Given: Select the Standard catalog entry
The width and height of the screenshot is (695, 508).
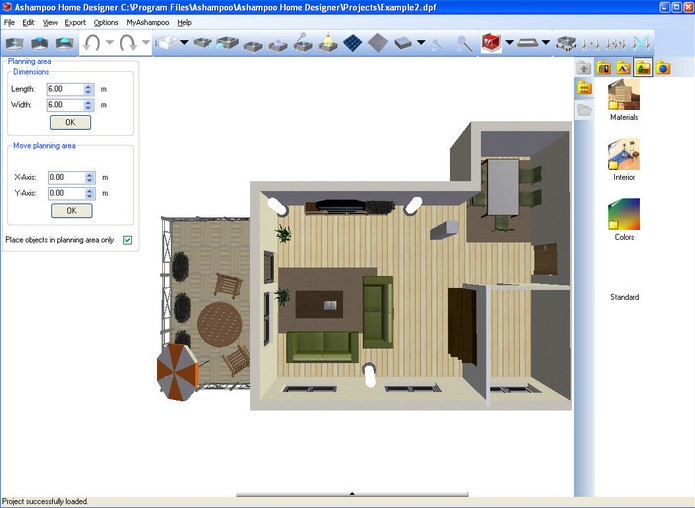Looking at the screenshot, I should click(x=624, y=297).
